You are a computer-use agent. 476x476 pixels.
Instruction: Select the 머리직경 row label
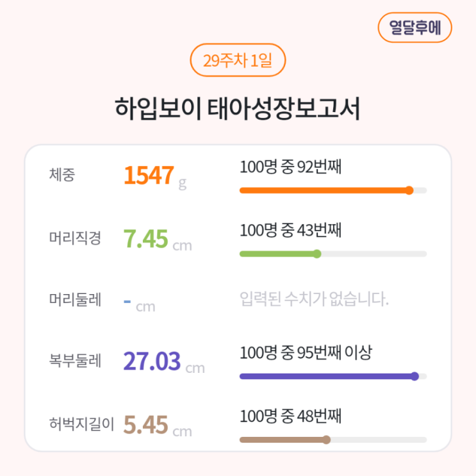click(x=75, y=238)
